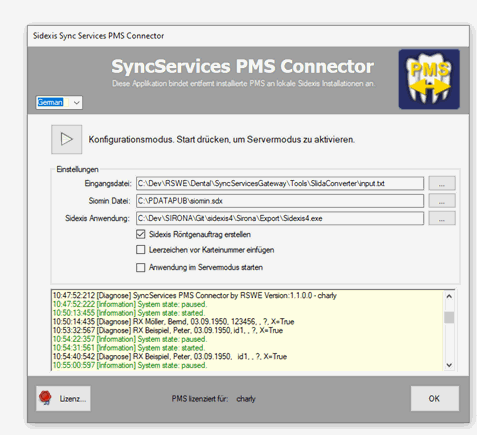The width and height of the screenshot is (477, 435).
Task: Select log line 10:50:13:455 System state started
Action: click(129, 313)
